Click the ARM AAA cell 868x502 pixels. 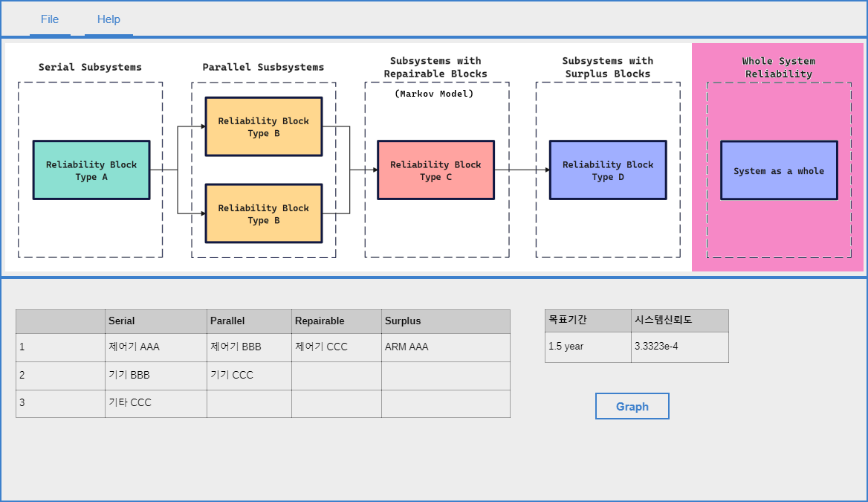pyautogui.click(x=445, y=347)
